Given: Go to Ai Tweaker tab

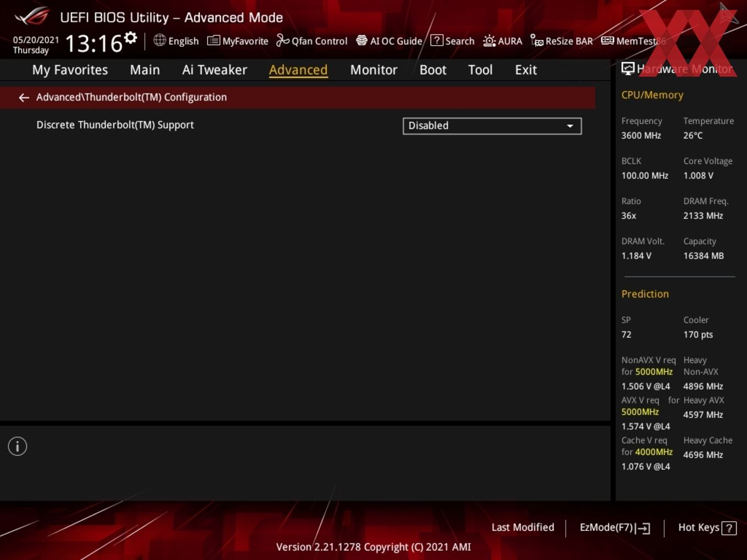Looking at the screenshot, I should [x=215, y=70].
